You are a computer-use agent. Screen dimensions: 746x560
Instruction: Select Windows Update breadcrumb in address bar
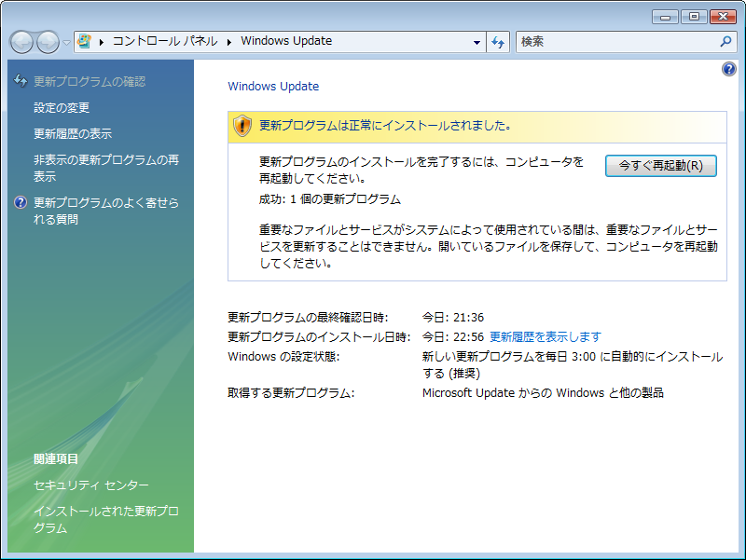click(x=286, y=41)
